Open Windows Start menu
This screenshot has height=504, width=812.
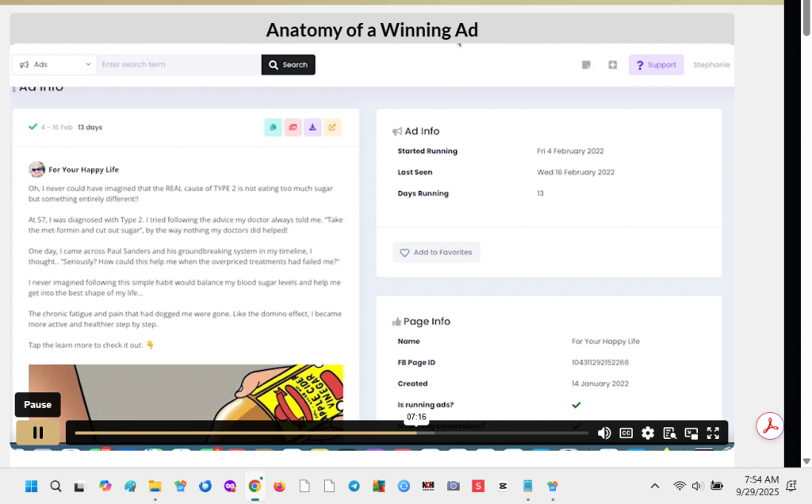(x=31, y=486)
